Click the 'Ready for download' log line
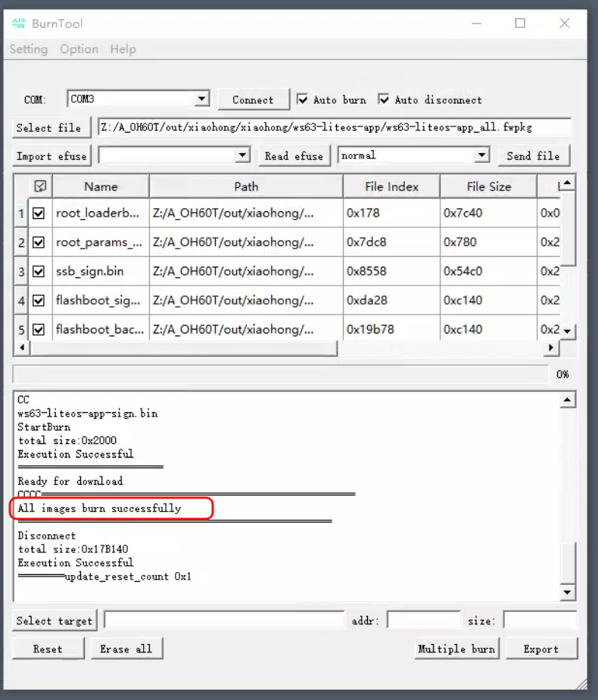 point(70,481)
